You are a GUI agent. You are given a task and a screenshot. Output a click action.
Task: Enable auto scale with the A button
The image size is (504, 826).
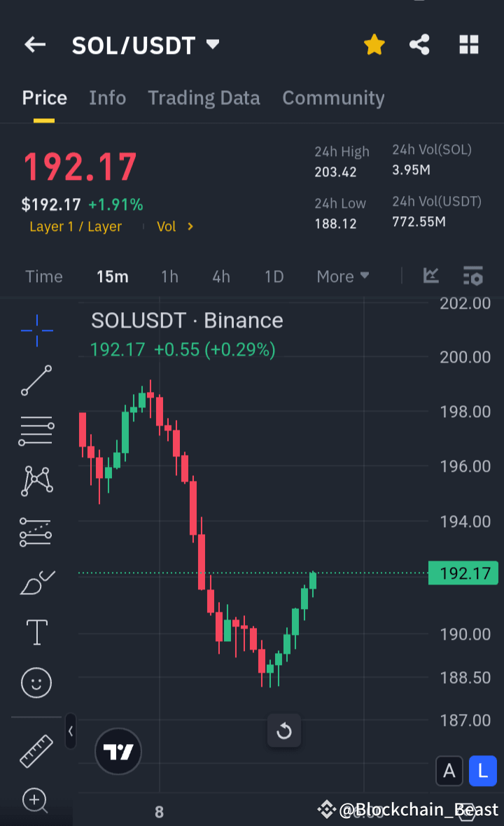tap(449, 771)
